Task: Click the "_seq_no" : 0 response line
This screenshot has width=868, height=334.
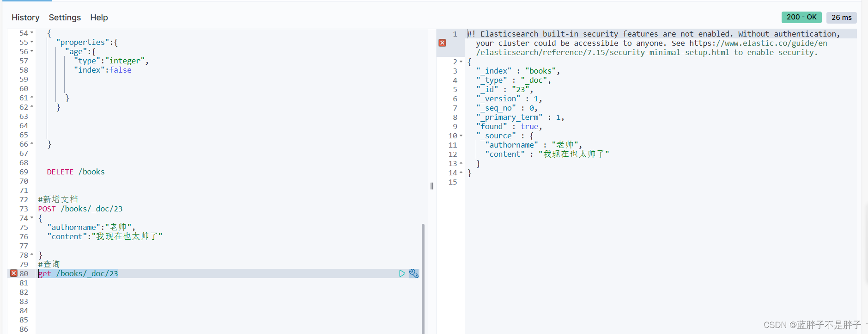Action: 507,108
